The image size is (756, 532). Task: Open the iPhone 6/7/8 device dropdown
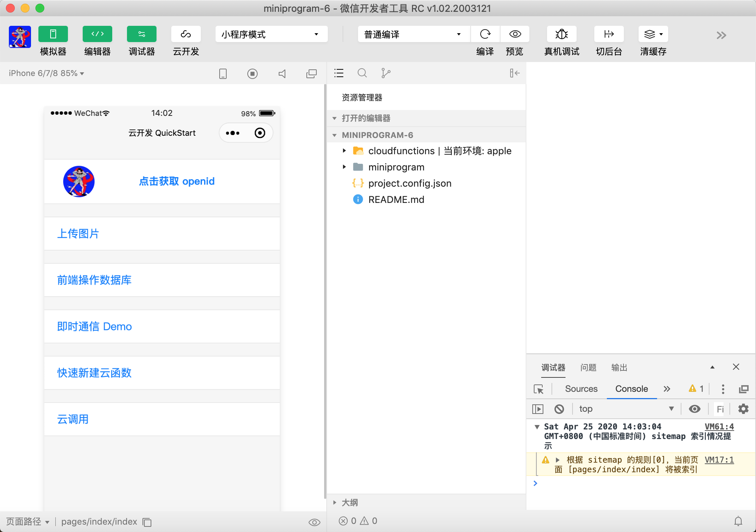point(47,73)
